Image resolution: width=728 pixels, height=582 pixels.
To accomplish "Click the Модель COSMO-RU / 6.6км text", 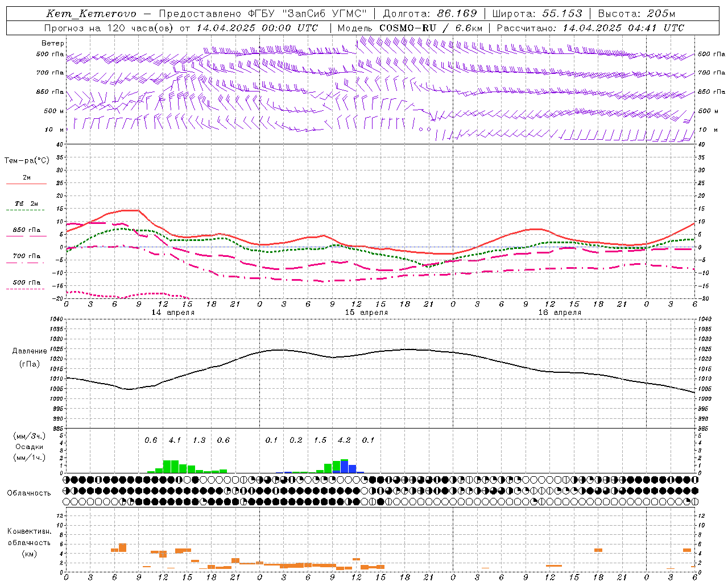I will tap(410, 28).
